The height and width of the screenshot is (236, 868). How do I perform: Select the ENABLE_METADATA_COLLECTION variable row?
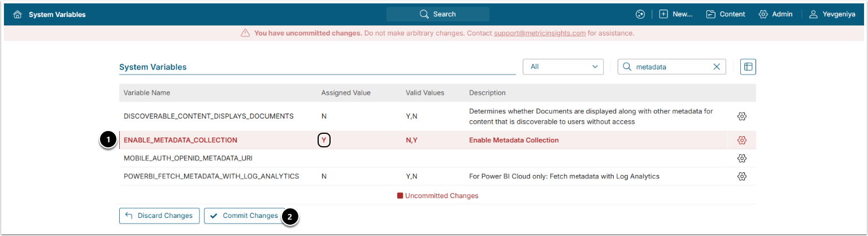[180, 141]
